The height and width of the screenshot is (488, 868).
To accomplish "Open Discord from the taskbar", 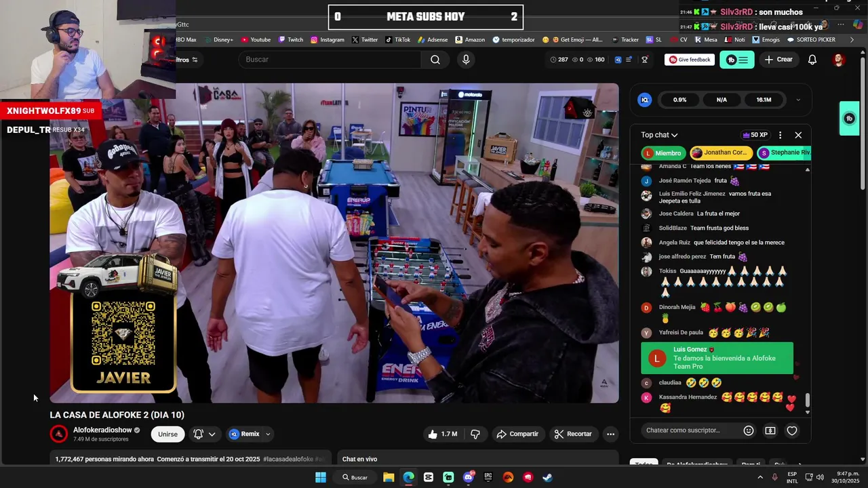I will (x=468, y=477).
